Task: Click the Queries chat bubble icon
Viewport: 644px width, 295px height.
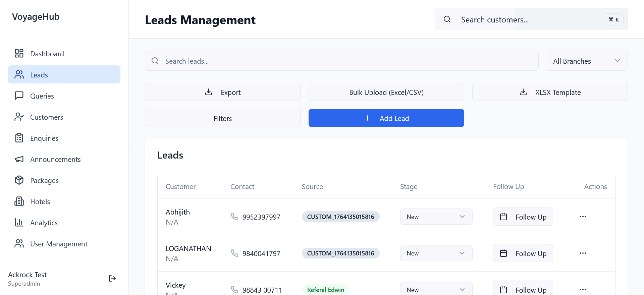Action: (19, 96)
